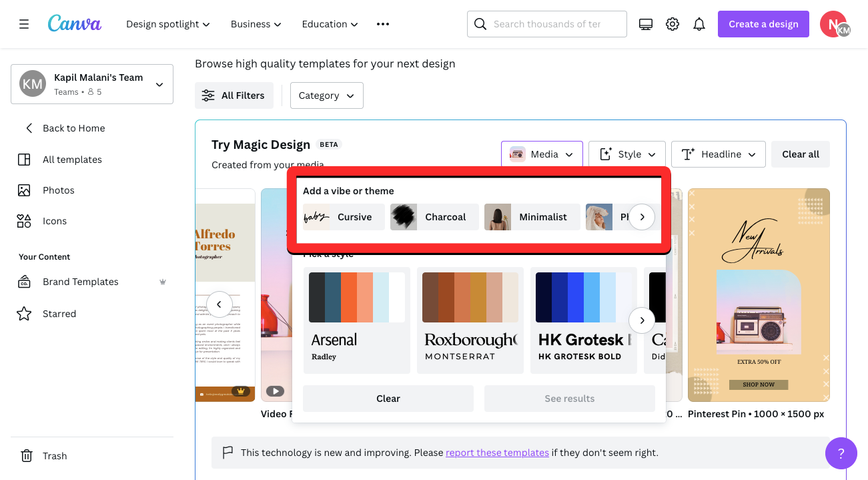
Task: Open Trash in the sidebar
Action: (55, 456)
